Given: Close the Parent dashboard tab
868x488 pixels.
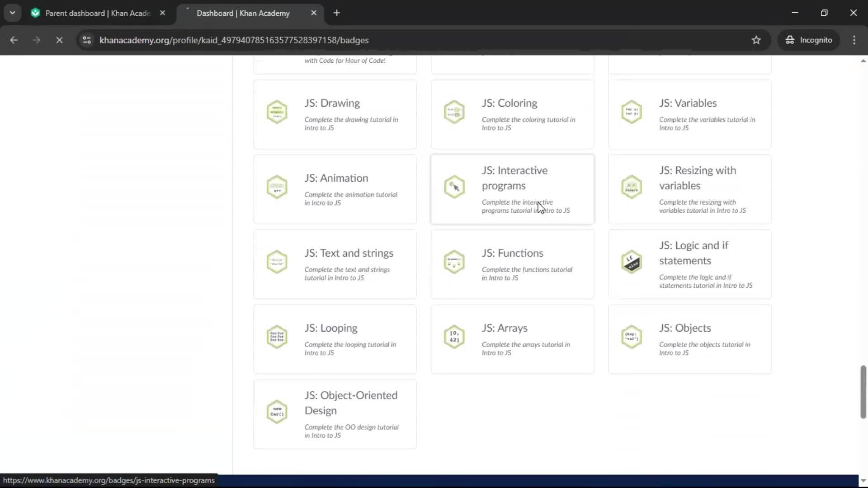Looking at the screenshot, I should pos(162,13).
